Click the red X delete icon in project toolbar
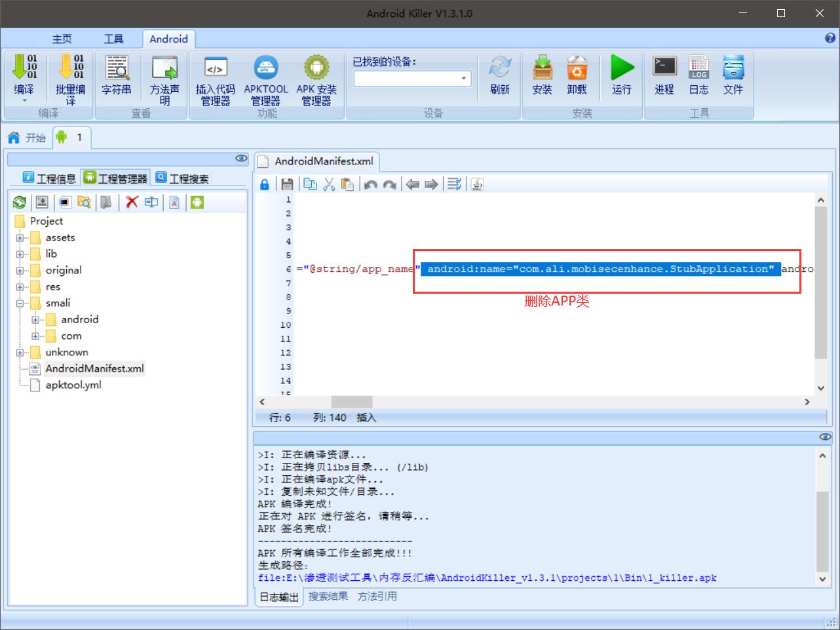 click(132, 202)
